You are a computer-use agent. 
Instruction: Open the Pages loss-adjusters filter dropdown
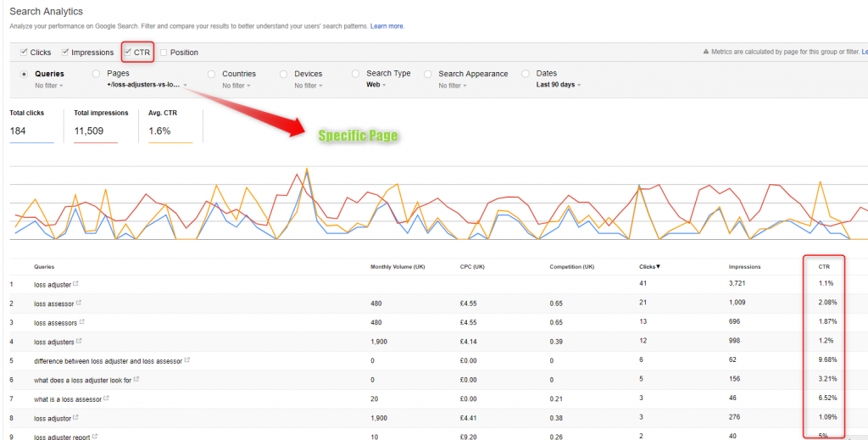147,86
